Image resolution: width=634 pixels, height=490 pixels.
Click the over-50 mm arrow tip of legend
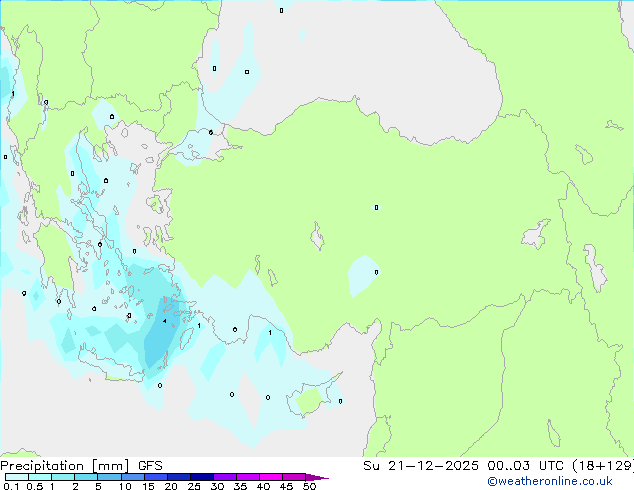(317, 477)
